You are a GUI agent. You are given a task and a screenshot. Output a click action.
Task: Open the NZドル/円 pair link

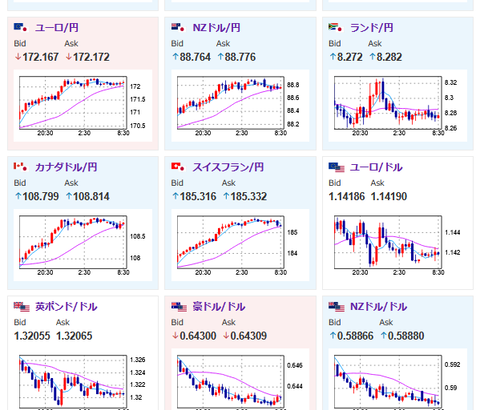pyautogui.click(x=216, y=27)
